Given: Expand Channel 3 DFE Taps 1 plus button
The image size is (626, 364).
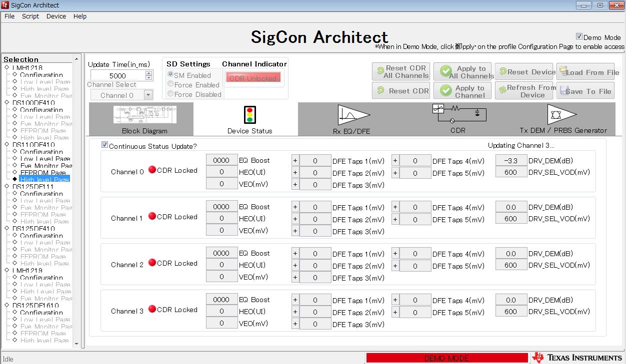Looking at the screenshot, I should tap(295, 300).
